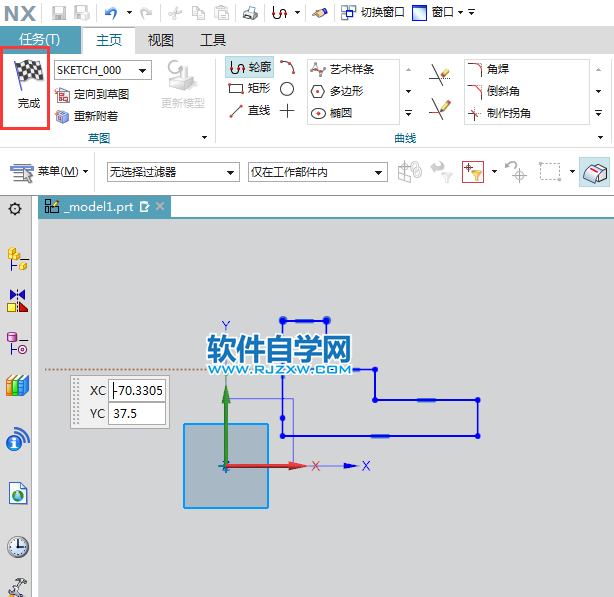
Task: Open the Window (窗口) dropdown
Action: pyautogui.click(x=438, y=13)
